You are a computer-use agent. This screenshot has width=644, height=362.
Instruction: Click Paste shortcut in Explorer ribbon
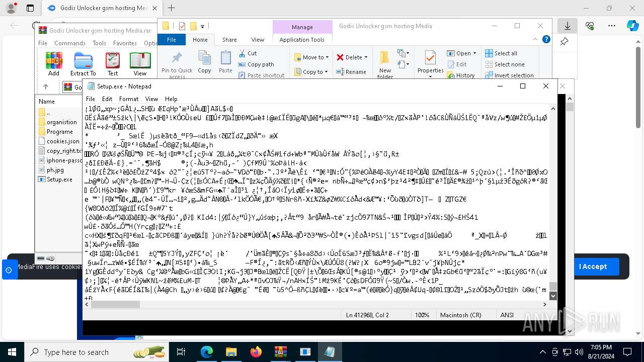(x=261, y=75)
